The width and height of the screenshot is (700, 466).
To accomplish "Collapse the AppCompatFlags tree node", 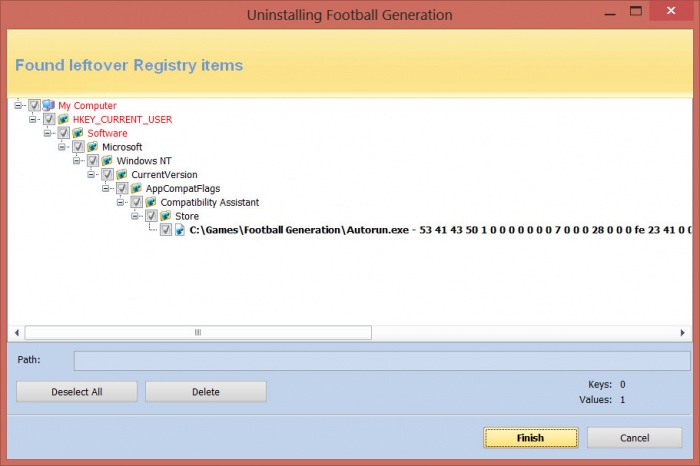I will 106,188.
